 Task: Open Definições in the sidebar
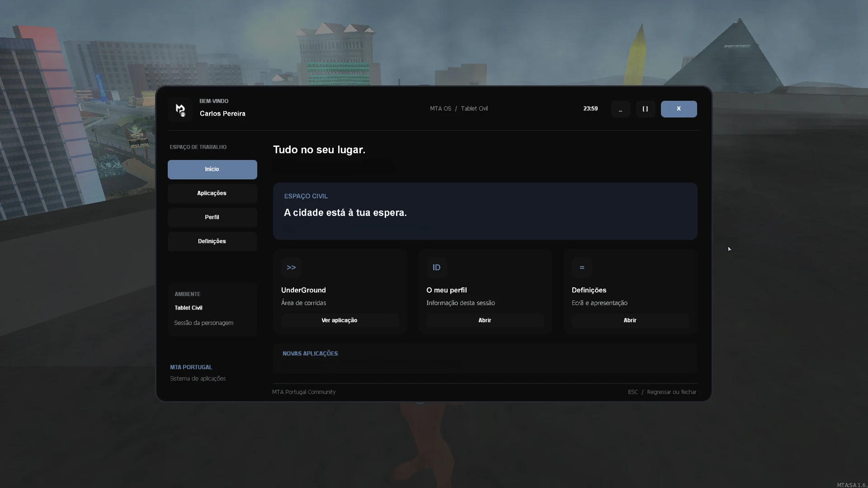212,241
